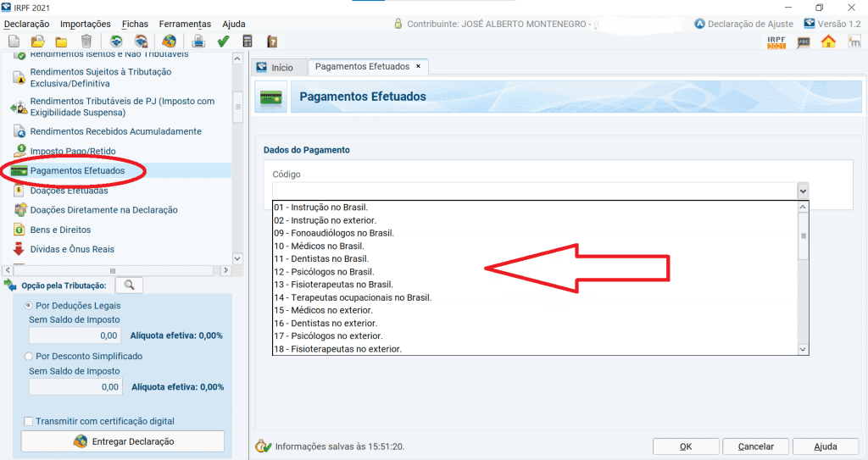The image size is (868, 460).
Task: Choose '12 - Psicólogos no Brasil.' option
Action: coord(535,272)
